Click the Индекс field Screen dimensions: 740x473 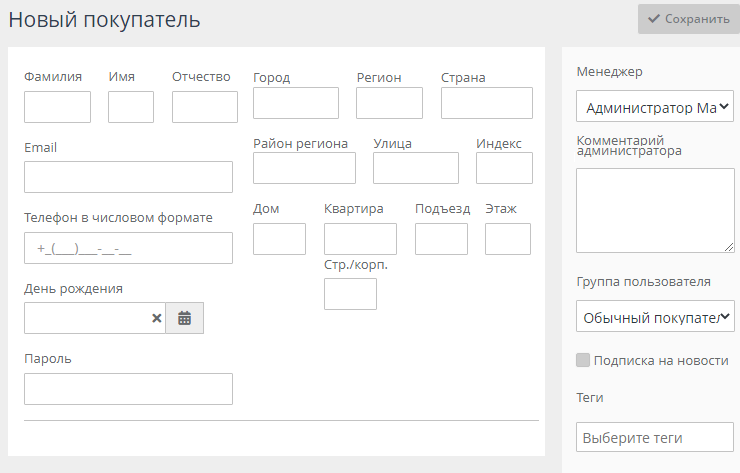pos(504,168)
